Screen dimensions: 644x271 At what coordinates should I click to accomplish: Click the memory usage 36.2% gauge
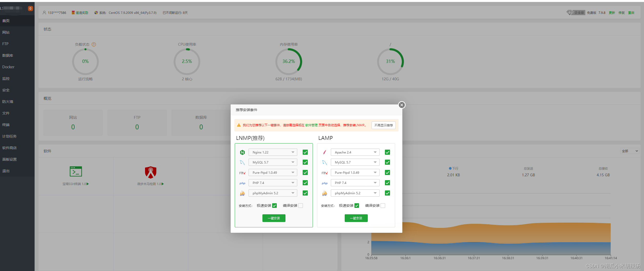289,62
